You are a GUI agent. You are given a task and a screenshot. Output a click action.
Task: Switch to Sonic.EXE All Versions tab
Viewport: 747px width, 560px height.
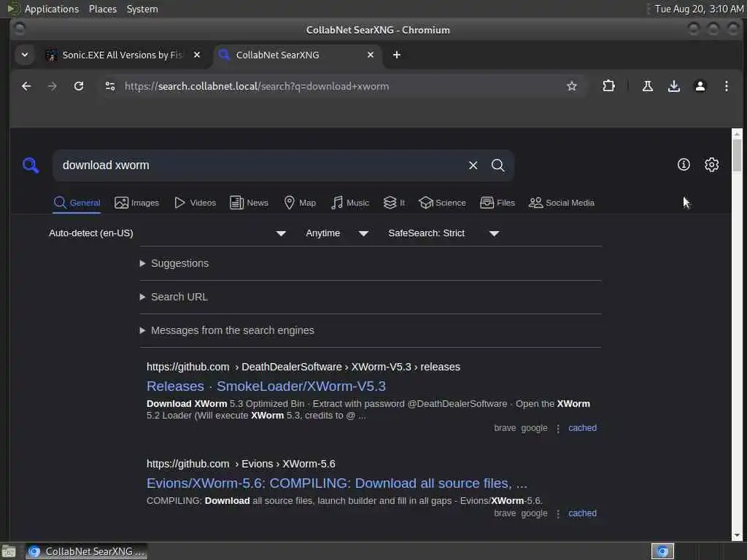tap(122, 55)
